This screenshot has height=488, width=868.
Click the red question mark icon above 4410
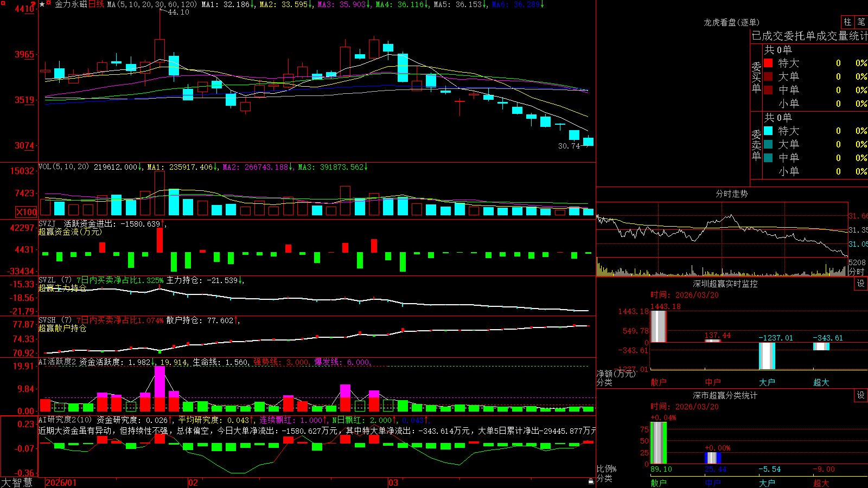click(x=34, y=3)
